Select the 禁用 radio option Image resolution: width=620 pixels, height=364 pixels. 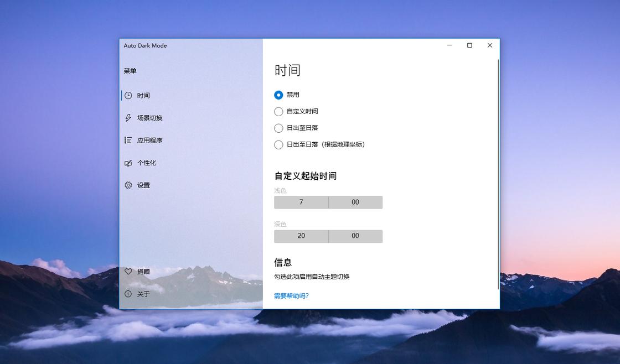(x=278, y=95)
